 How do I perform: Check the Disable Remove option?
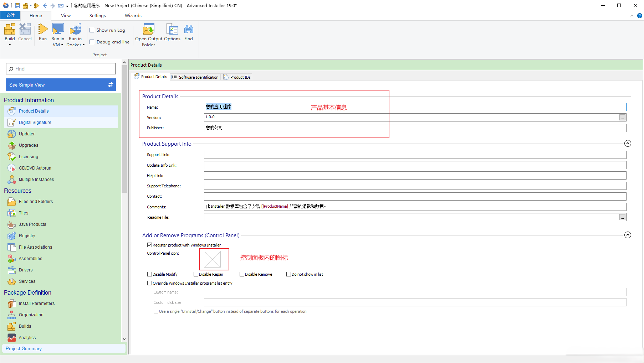242,274
